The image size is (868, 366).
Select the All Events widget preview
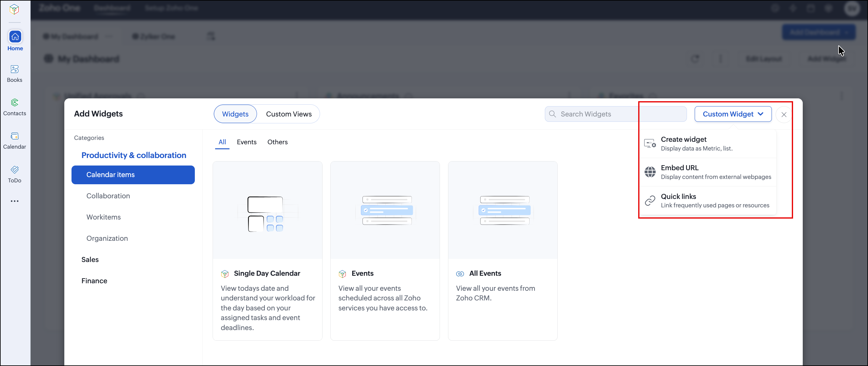click(503, 210)
